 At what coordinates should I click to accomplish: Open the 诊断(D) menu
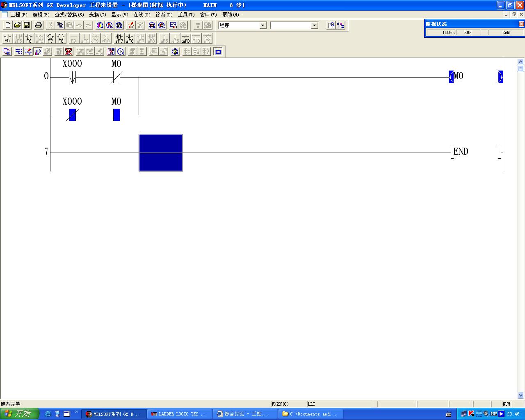pyautogui.click(x=164, y=15)
